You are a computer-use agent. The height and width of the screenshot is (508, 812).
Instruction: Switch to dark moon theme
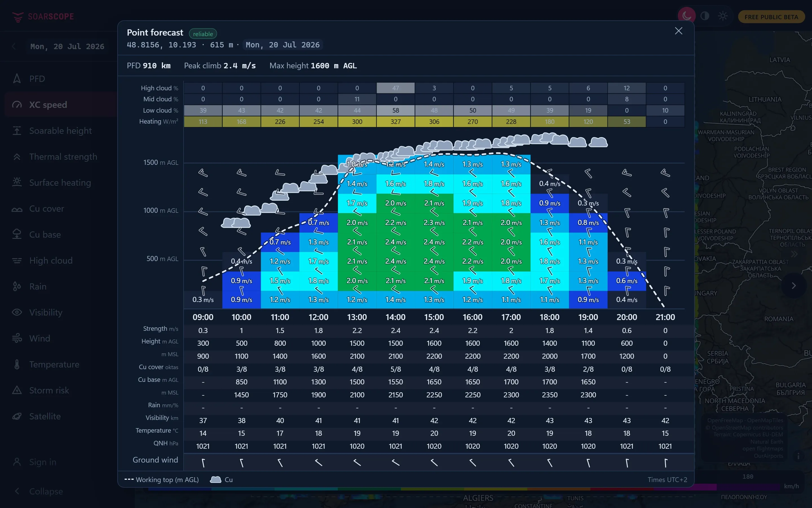pyautogui.click(x=687, y=16)
